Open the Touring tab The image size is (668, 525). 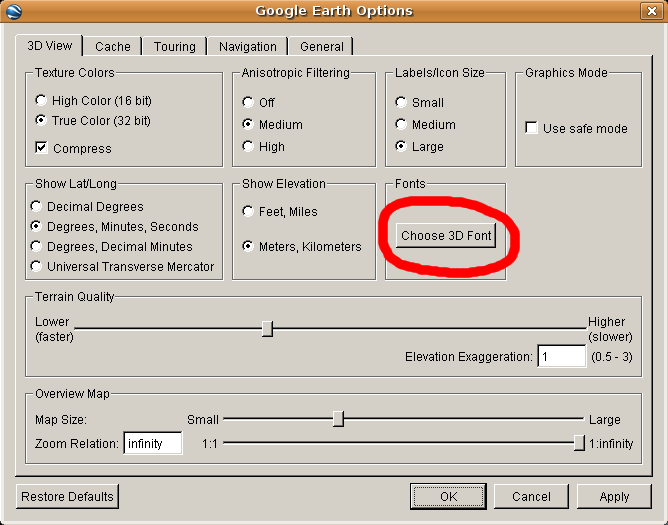tap(175, 46)
